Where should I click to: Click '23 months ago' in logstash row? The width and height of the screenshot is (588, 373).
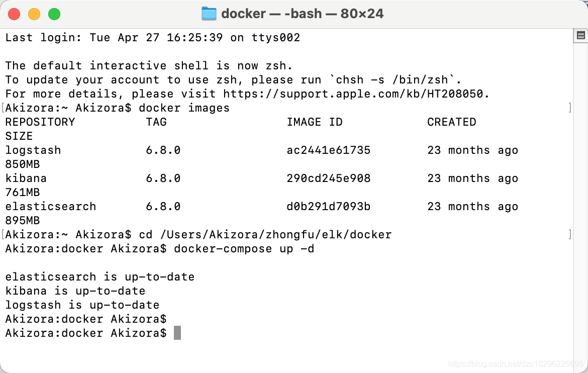click(472, 150)
